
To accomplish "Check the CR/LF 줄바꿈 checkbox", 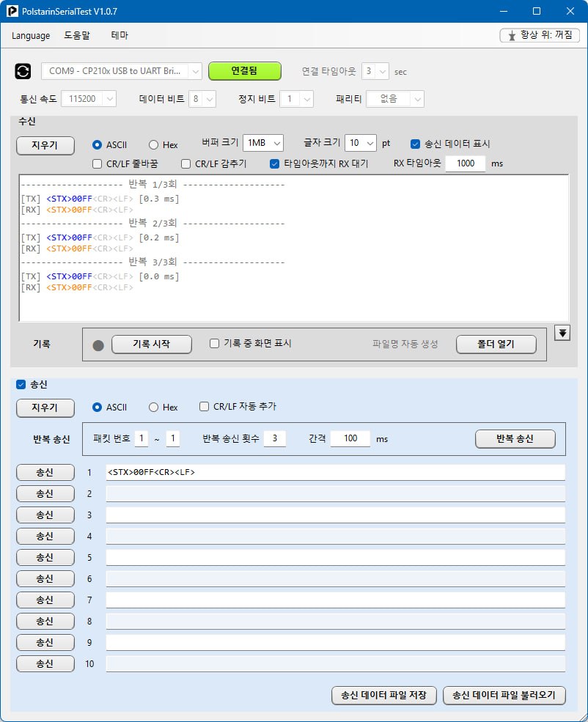I will click(98, 164).
